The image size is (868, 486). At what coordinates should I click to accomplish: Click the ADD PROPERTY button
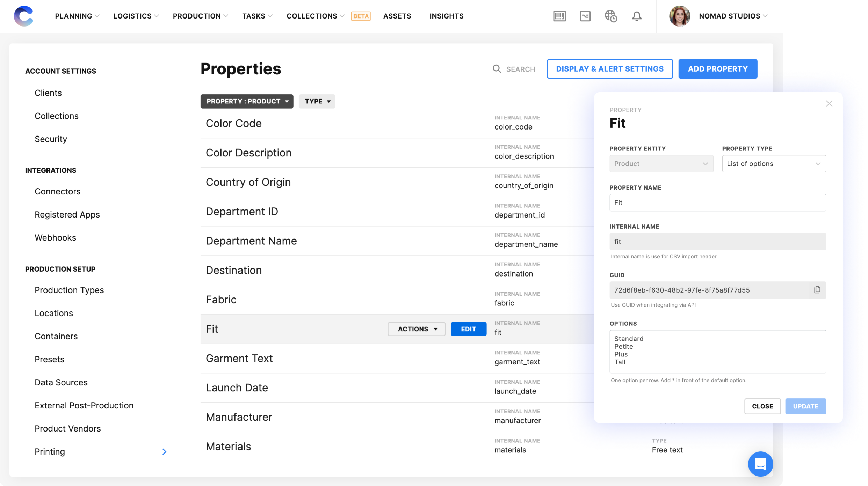pos(718,69)
